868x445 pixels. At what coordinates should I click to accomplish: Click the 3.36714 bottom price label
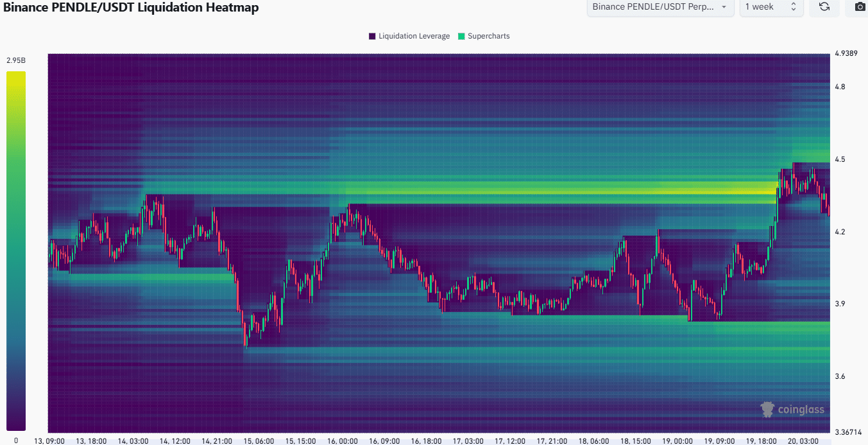[x=848, y=432]
